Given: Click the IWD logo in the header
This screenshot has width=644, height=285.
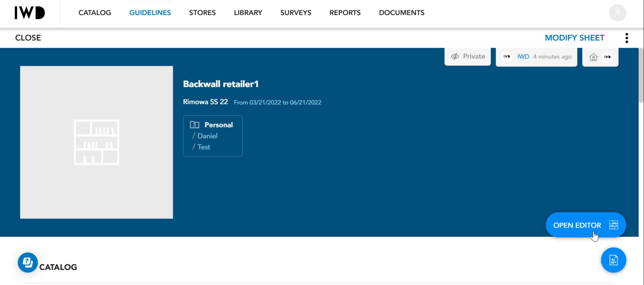Looking at the screenshot, I should (30, 13).
